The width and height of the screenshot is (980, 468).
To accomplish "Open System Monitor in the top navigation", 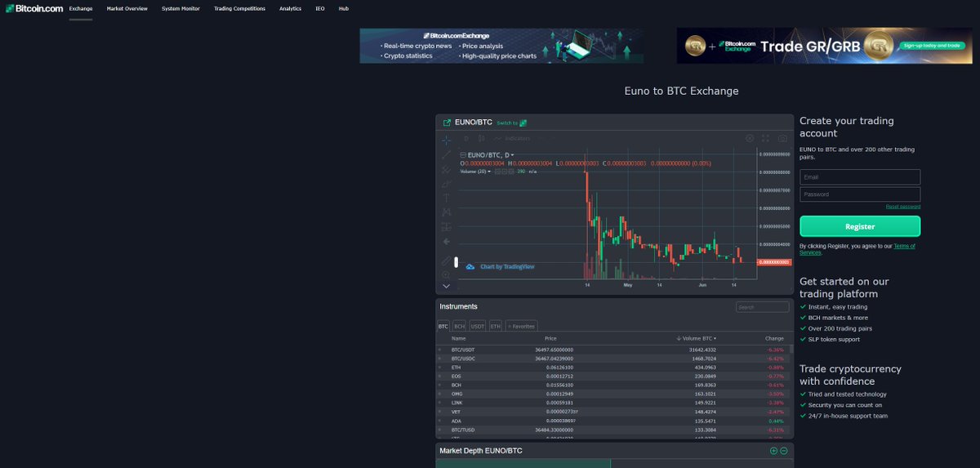I will (x=180, y=8).
